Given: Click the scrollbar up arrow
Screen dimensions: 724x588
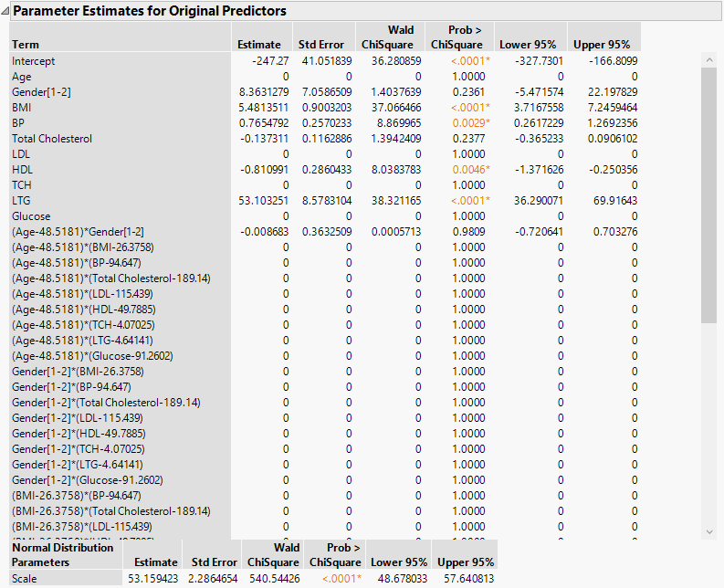Looking at the screenshot, I should (x=709, y=59).
